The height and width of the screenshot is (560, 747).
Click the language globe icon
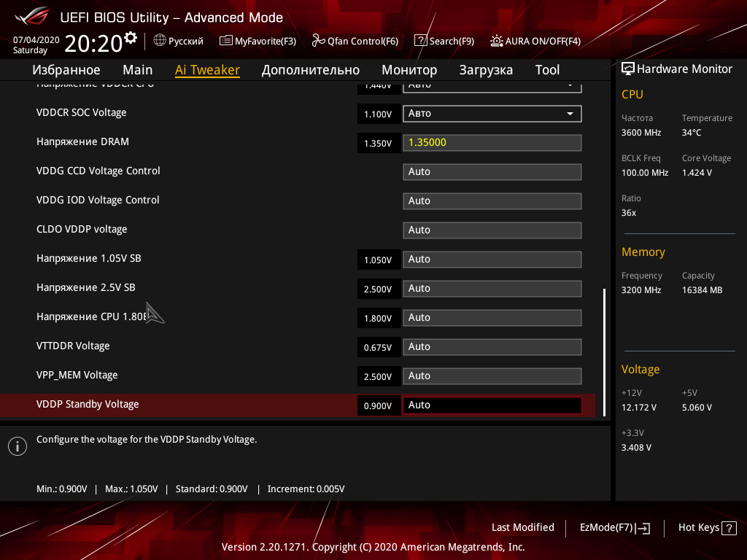pos(160,41)
